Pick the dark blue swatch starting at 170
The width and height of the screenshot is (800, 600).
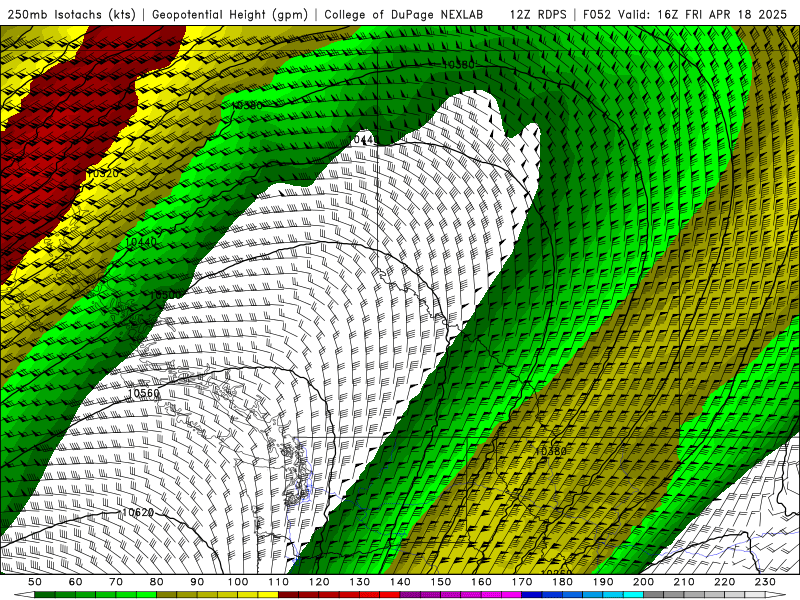(532, 594)
